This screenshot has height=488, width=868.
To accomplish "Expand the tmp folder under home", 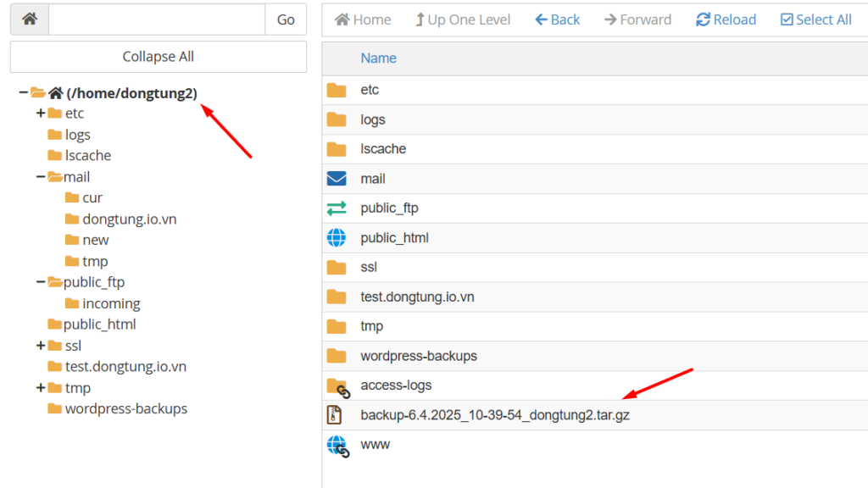I will (41, 388).
